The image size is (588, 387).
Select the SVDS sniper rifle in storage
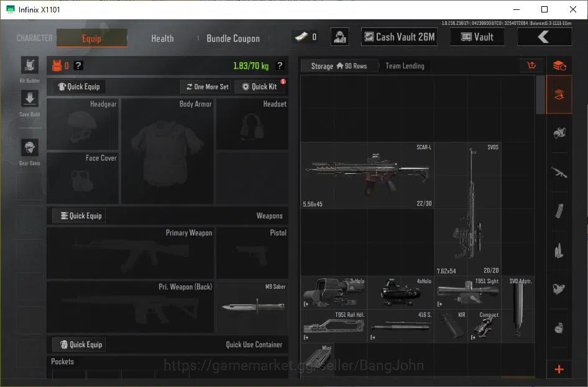click(467, 208)
